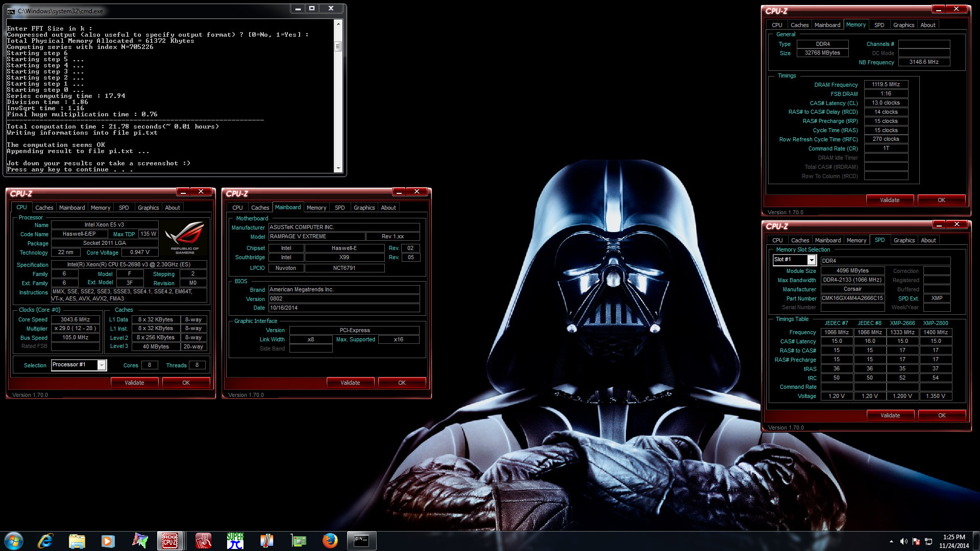Click Validate in the Memory window
This screenshot has height=551, width=980.
(890, 200)
